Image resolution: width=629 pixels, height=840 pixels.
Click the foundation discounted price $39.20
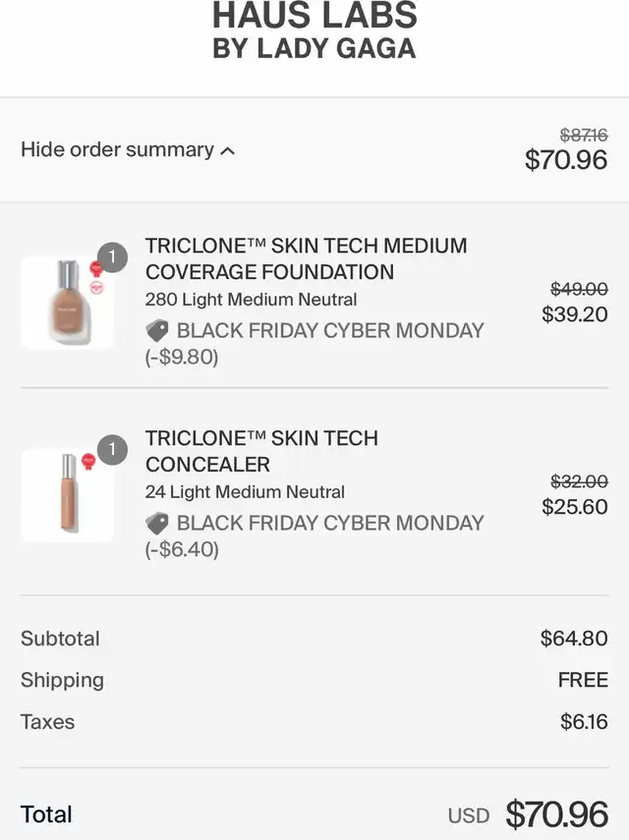click(x=574, y=314)
